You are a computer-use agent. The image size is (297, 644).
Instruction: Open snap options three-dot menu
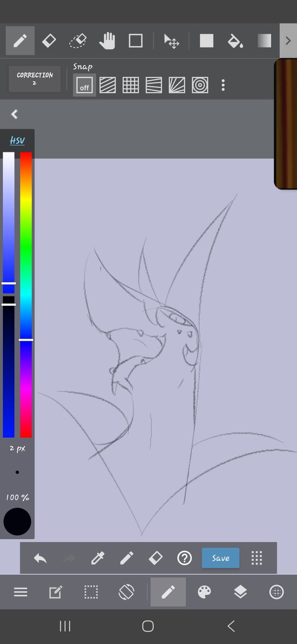(x=223, y=85)
